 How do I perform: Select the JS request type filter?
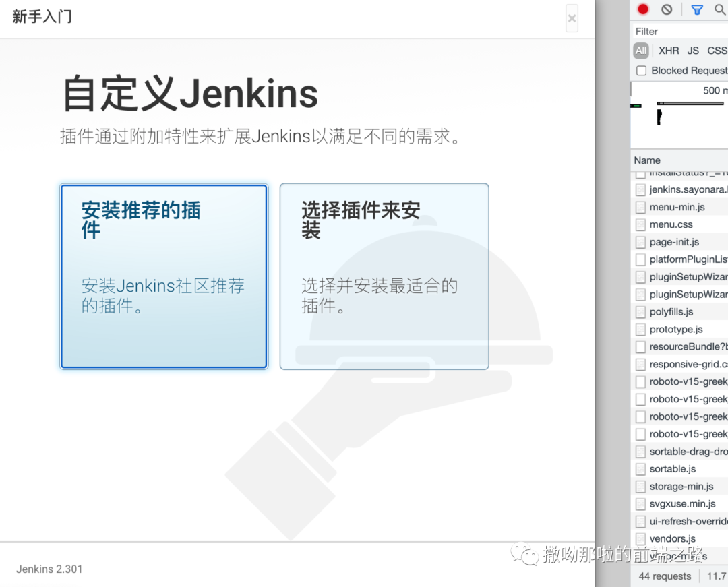pyautogui.click(x=693, y=51)
